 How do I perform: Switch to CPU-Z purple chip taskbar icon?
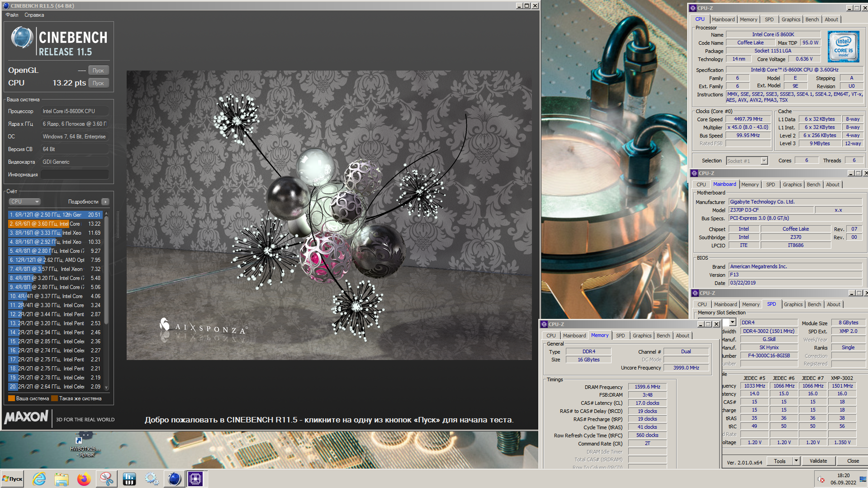coord(196,479)
